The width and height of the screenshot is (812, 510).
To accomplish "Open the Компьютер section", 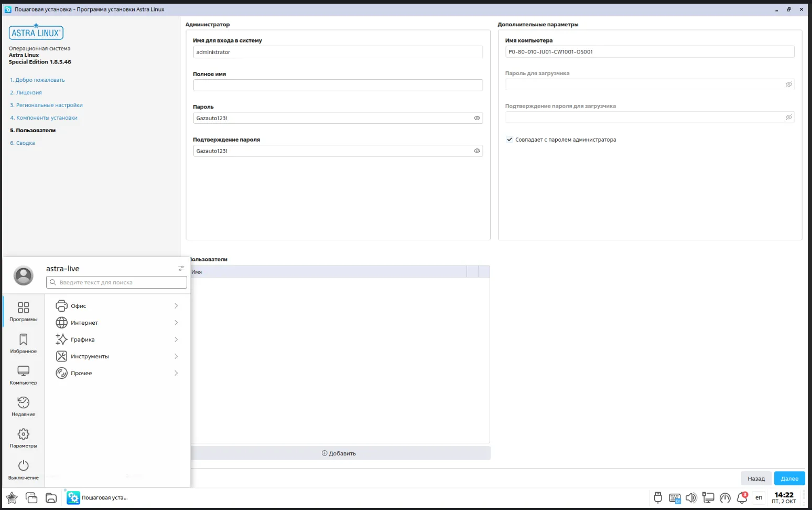I will (24, 375).
